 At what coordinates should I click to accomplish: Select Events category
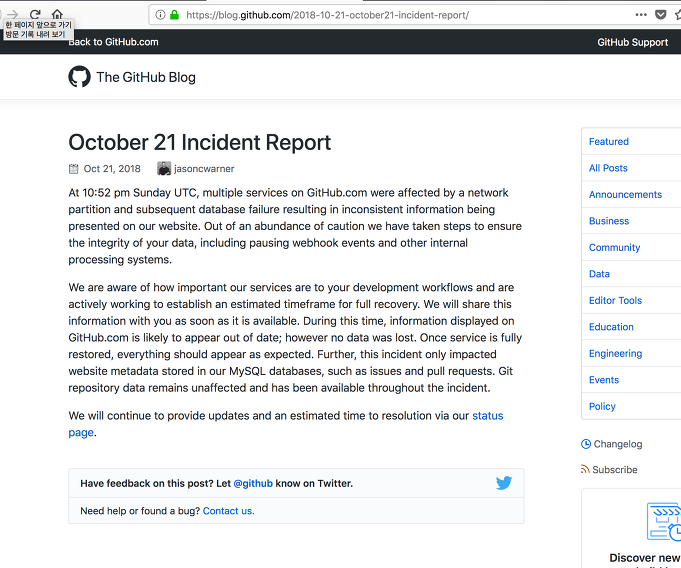pos(604,380)
